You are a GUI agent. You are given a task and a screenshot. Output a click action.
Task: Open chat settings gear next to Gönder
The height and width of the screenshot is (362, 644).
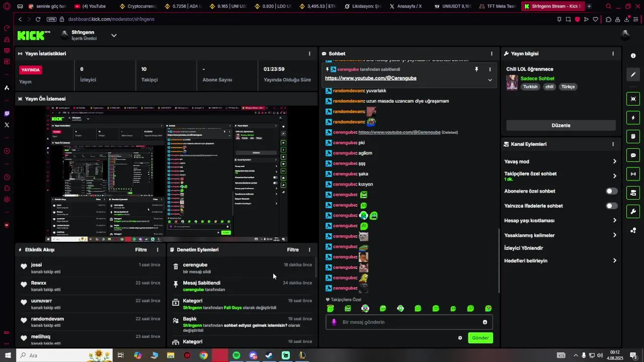(x=460, y=338)
